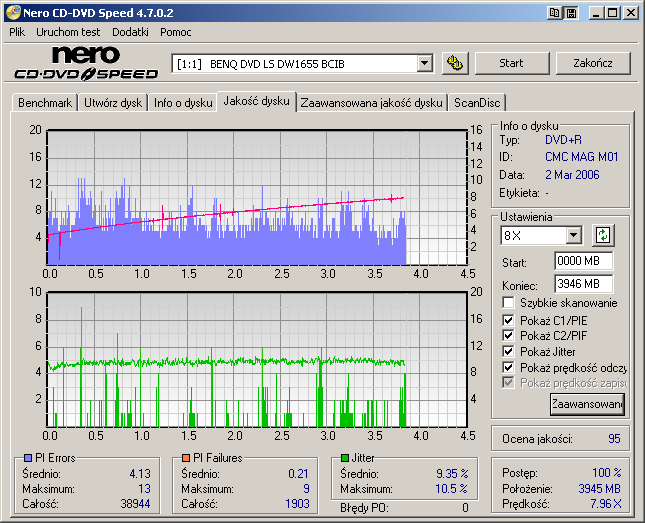Click the disc ID value CMC MAG M01
The width and height of the screenshot is (645, 523).
point(581,157)
